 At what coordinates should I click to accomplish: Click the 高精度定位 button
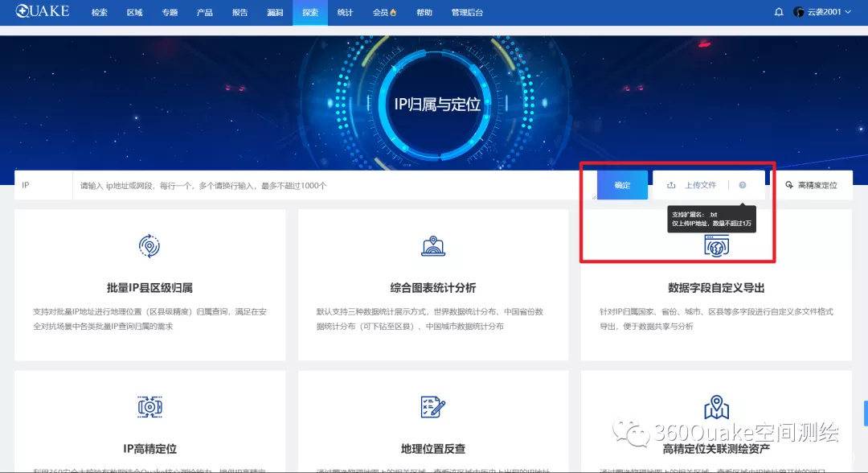click(x=811, y=185)
